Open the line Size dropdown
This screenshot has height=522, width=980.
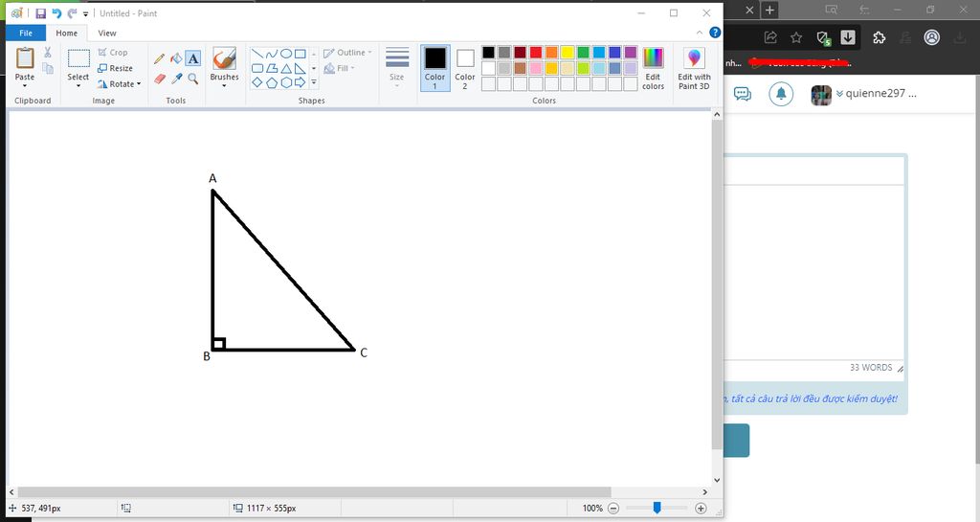click(x=397, y=67)
